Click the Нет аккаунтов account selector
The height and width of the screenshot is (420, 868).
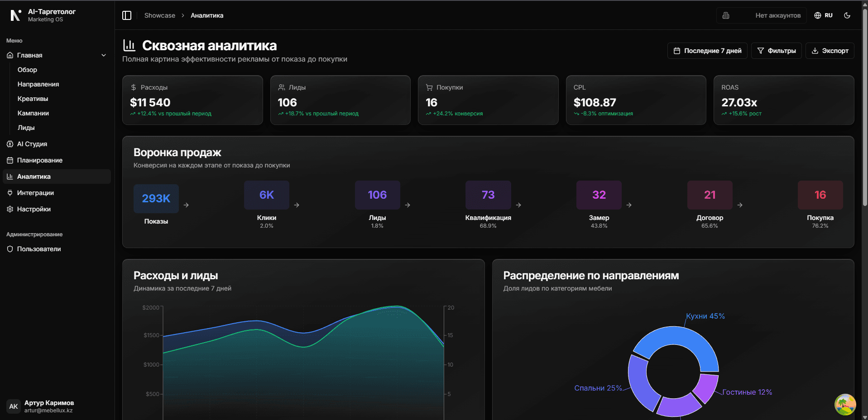(x=761, y=15)
